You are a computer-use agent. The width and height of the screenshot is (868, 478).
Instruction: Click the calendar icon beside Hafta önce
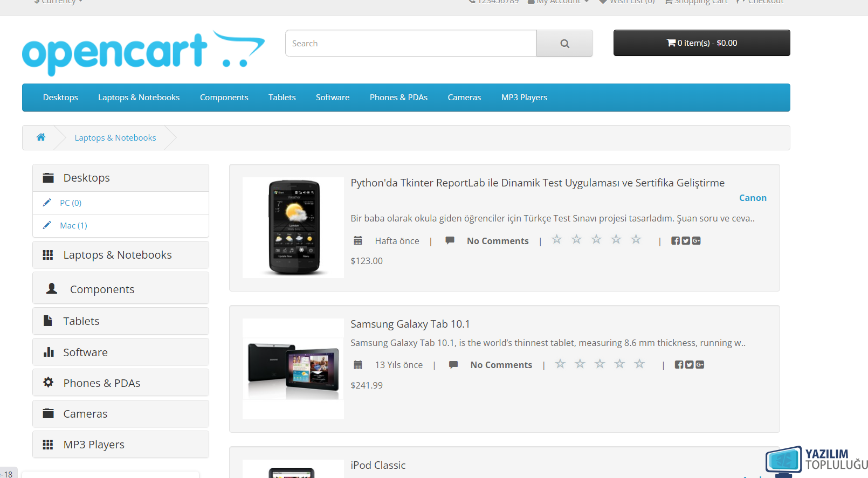pos(358,240)
